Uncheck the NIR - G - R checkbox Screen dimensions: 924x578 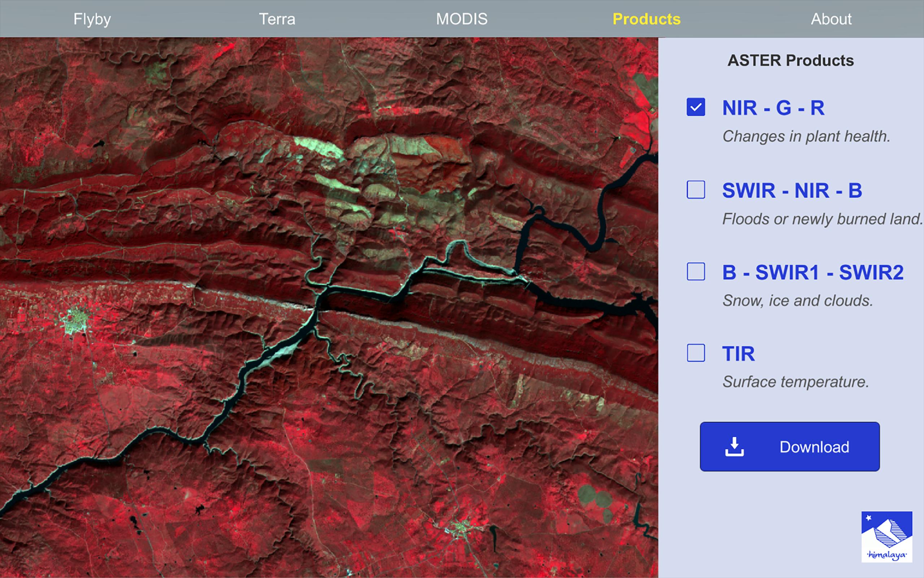[x=696, y=107]
